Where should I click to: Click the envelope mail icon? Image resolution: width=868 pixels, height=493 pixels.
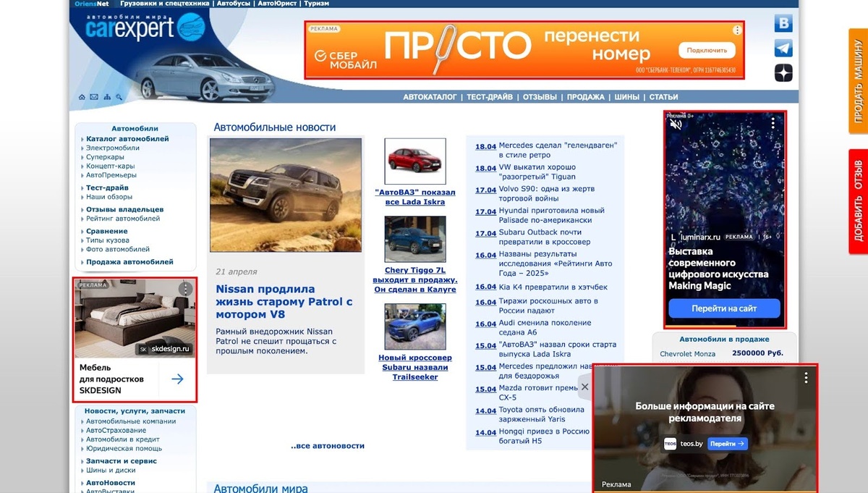(x=93, y=97)
